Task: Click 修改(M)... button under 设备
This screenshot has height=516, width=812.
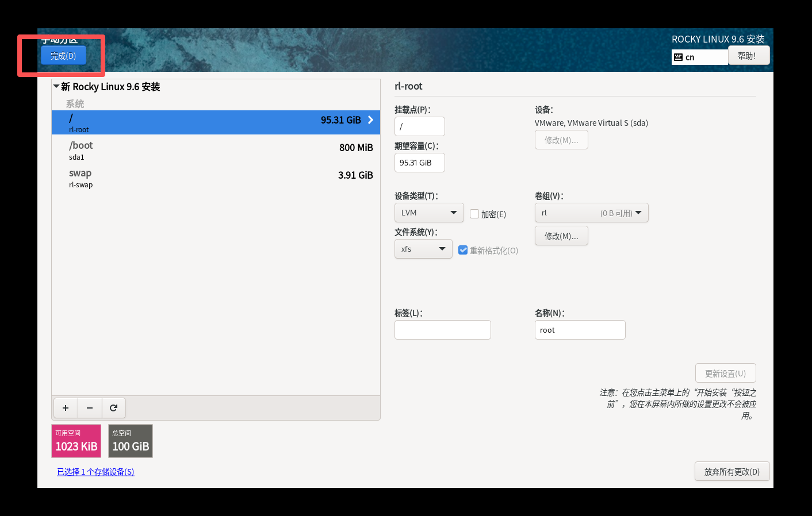Action: [561, 140]
